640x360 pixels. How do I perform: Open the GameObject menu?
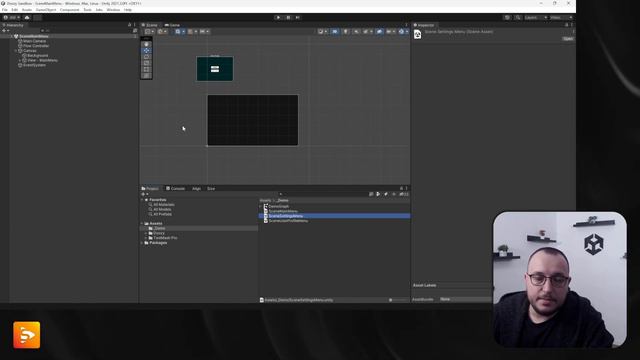[46, 10]
